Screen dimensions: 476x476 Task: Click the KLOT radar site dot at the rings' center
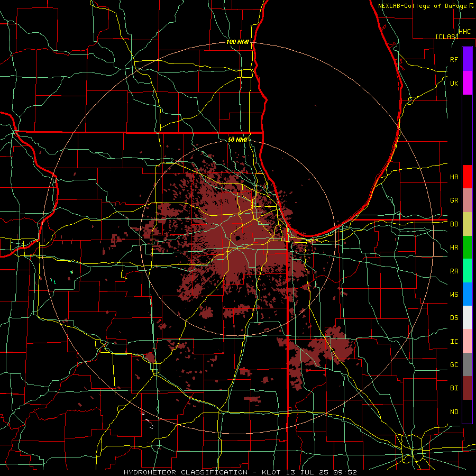237,239
